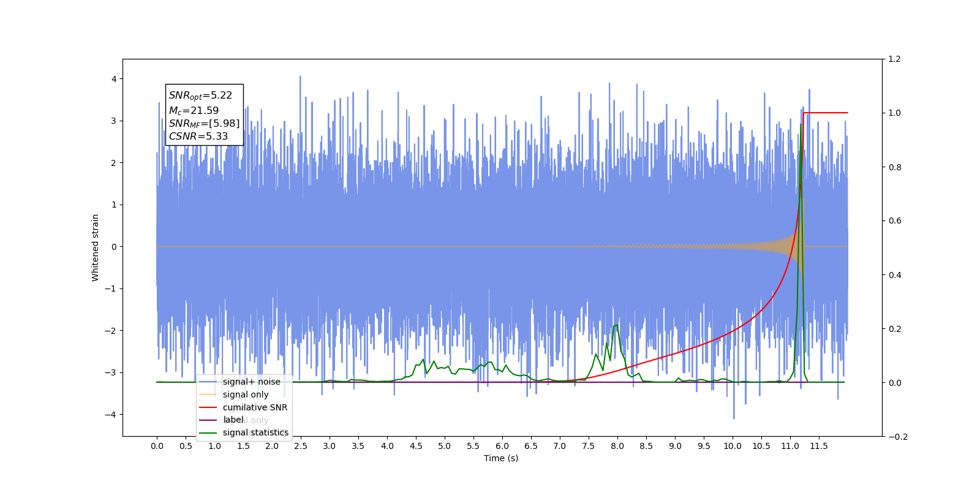The image size is (980, 490).
Task: Click the −4 tick on strain axis
Action: pos(110,415)
